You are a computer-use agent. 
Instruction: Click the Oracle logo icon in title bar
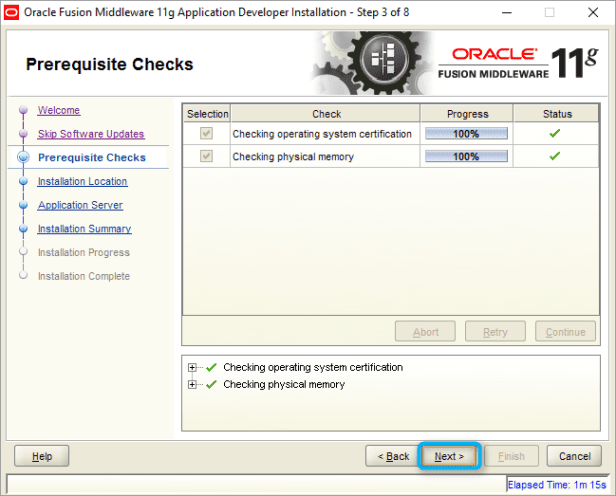(11, 13)
